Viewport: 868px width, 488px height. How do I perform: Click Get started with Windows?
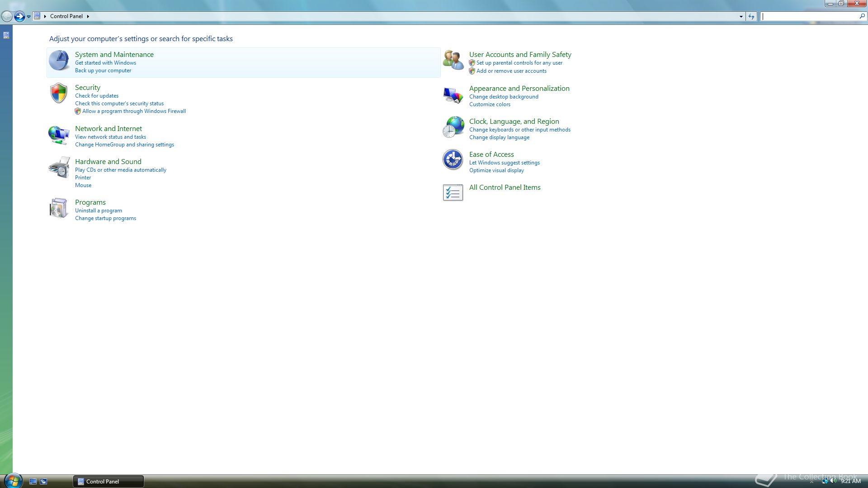pyautogui.click(x=105, y=63)
